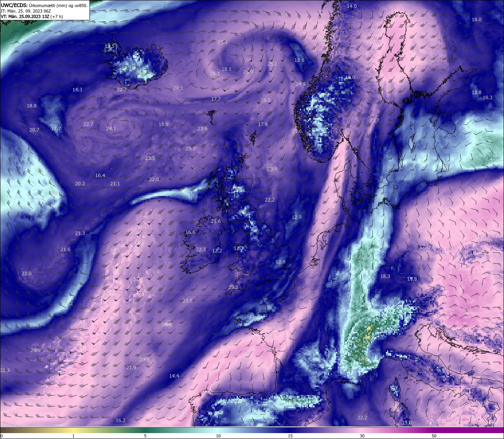Click the 25.6 map value

tap(296, 131)
